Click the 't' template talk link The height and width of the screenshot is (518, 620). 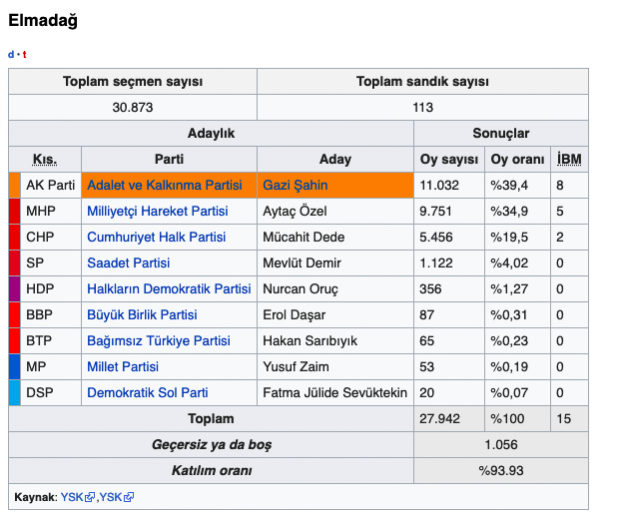click(24, 54)
